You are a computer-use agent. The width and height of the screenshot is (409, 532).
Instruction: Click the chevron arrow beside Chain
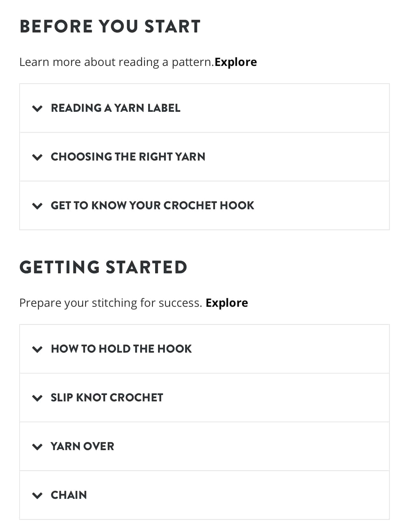(37, 496)
